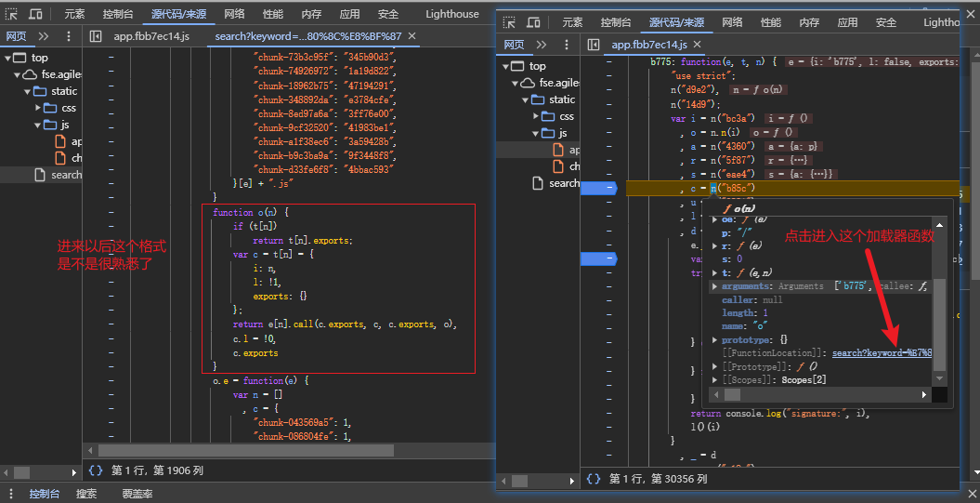Click line position '第 1 行，第 30356 列' status

(659, 479)
